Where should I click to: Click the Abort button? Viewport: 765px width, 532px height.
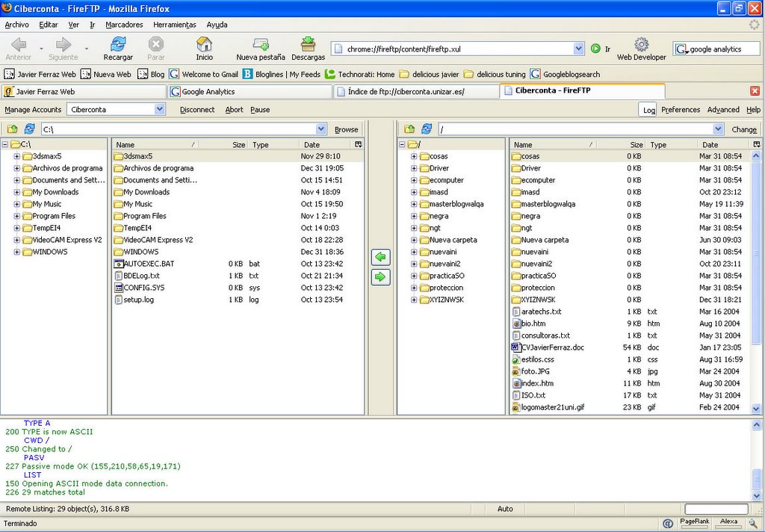click(234, 110)
